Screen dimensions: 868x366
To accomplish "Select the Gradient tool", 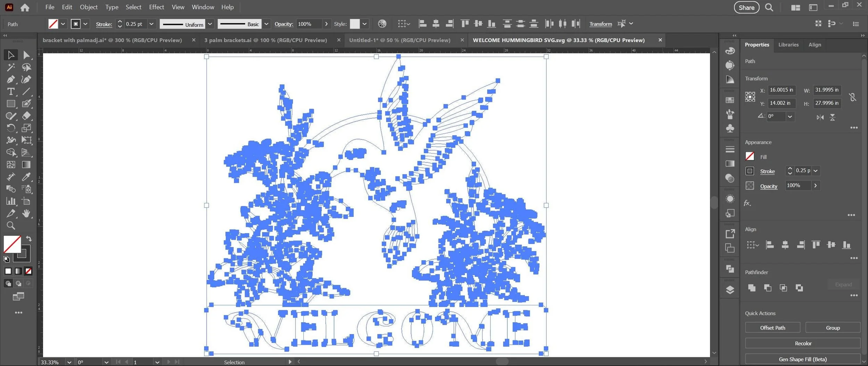I will [x=26, y=164].
